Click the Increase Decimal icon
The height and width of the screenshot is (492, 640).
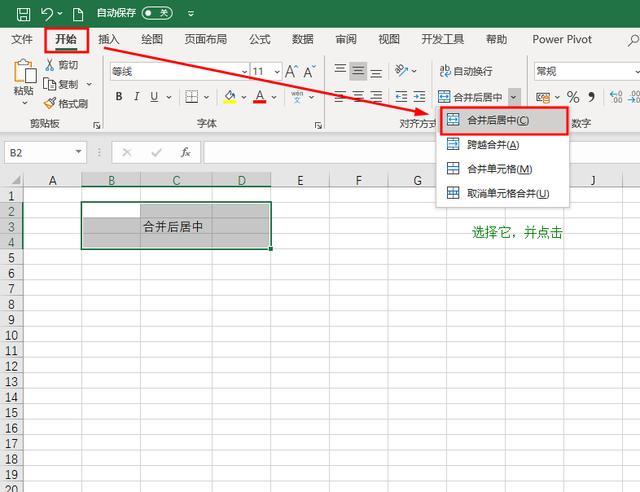point(616,97)
